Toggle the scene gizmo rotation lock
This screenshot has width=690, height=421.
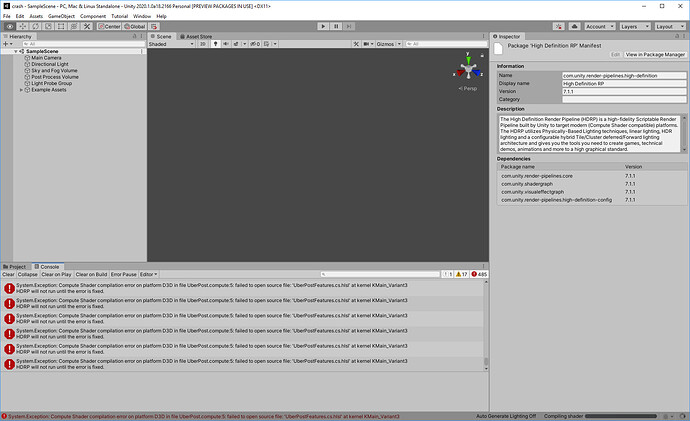482,55
